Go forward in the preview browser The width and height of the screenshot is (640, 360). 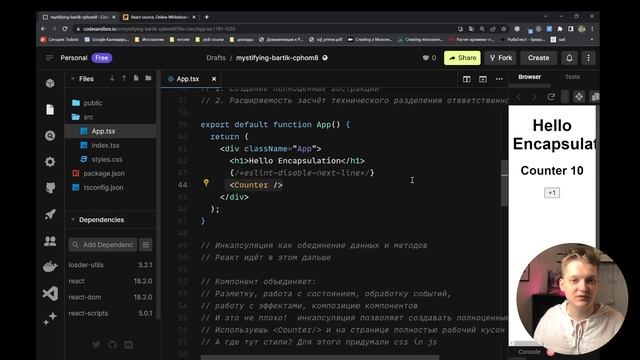coord(534,97)
